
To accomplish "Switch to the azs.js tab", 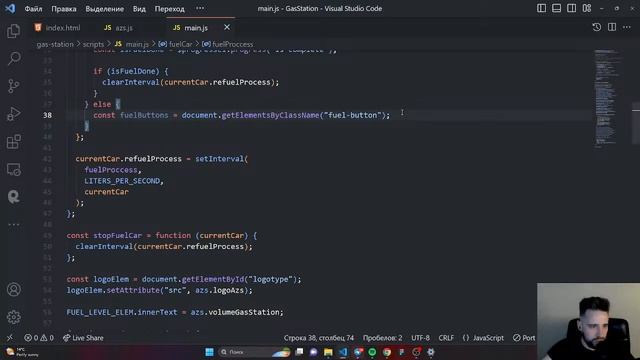I will pyautogui.click(x=118, y=28).
